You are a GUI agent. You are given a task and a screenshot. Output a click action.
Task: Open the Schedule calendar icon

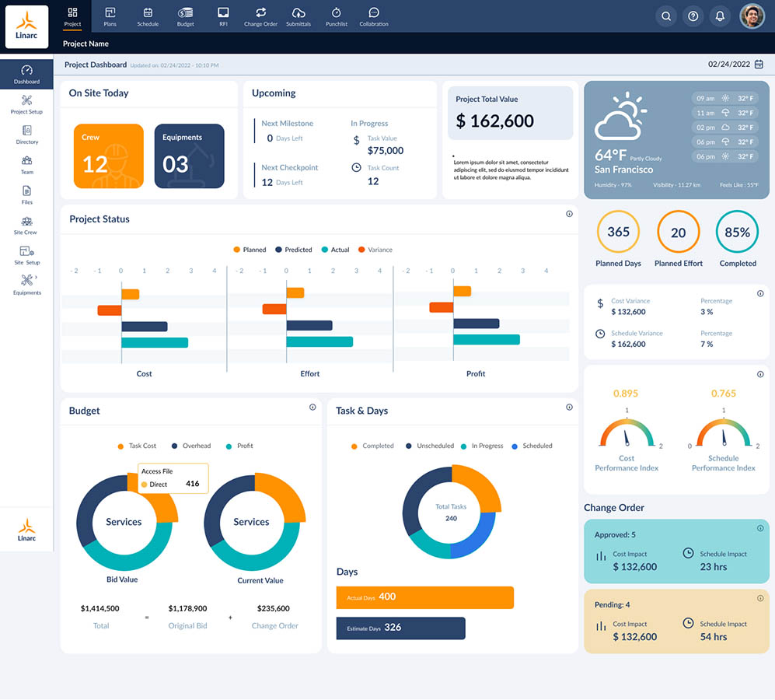(x=148, y=16)
